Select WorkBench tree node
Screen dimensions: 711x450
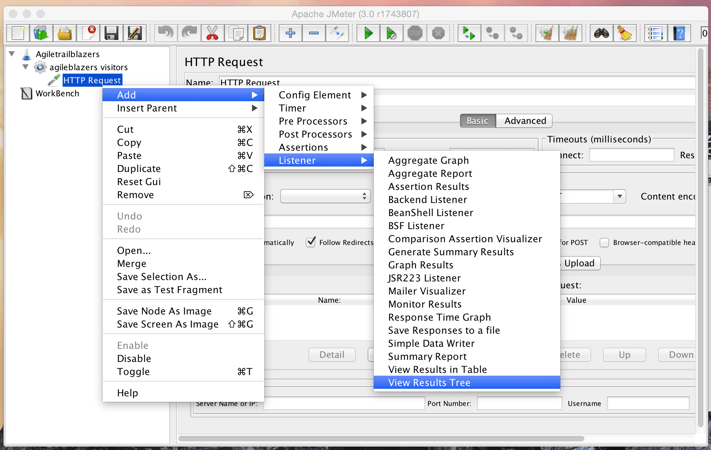pyautogui.click(x=57, y=93)
